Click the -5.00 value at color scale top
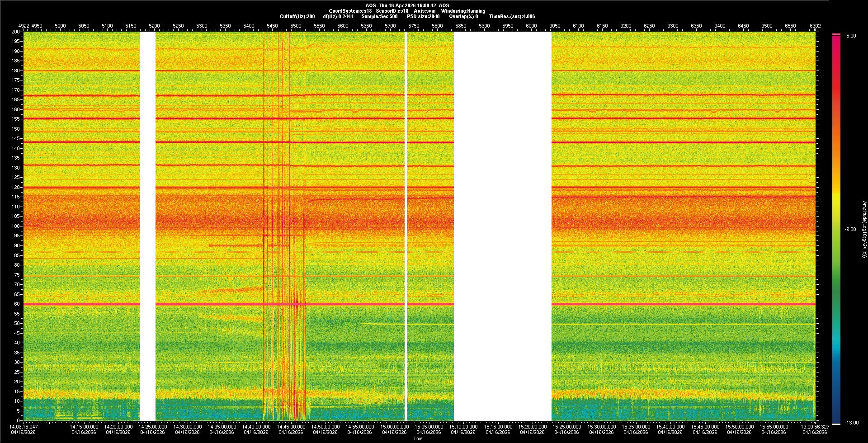Image resolution: width=868 pixels, height=443 pixels. click(x=850, y=36)
